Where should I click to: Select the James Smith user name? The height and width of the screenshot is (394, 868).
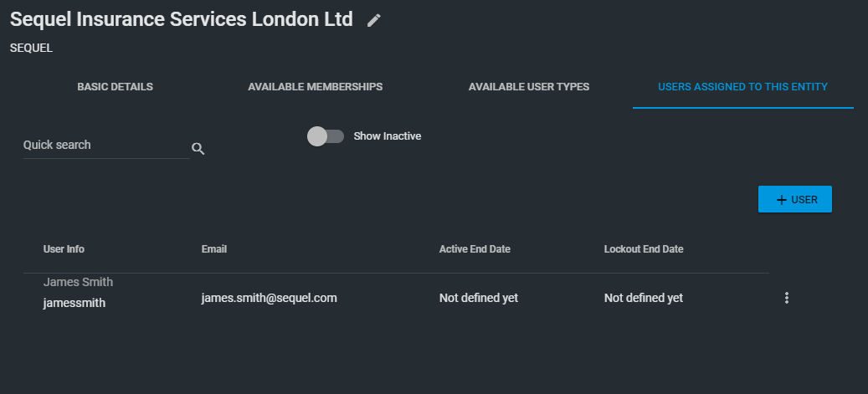78,282
